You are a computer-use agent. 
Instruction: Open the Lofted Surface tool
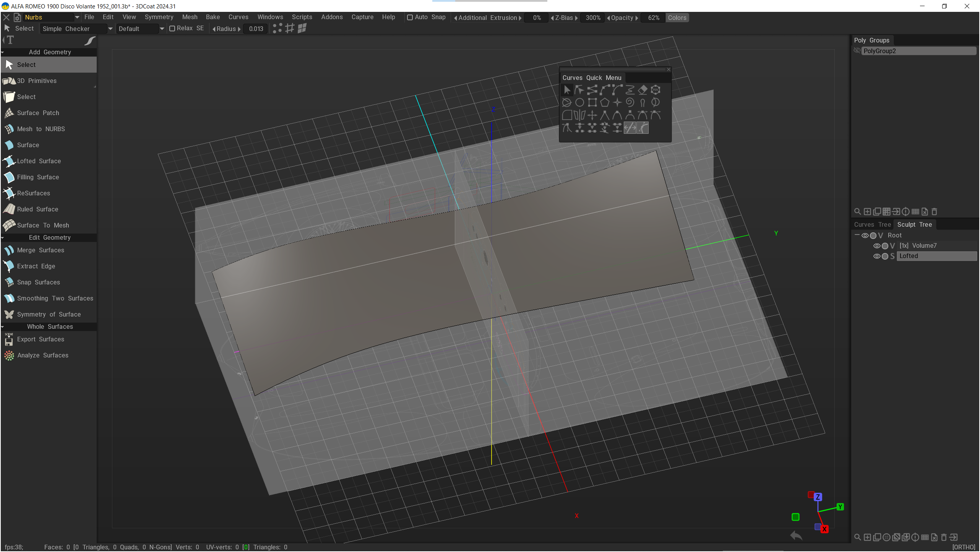[39, 161]
